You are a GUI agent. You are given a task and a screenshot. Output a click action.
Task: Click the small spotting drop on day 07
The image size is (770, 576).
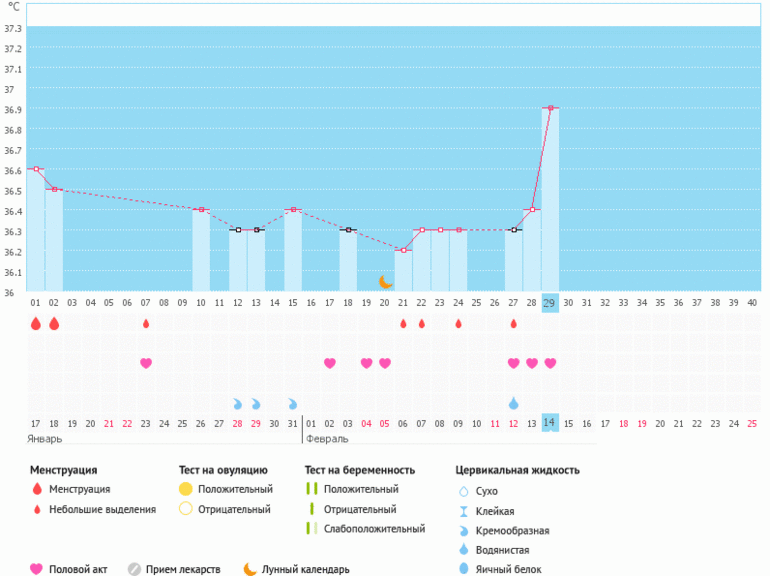[146, 324]
